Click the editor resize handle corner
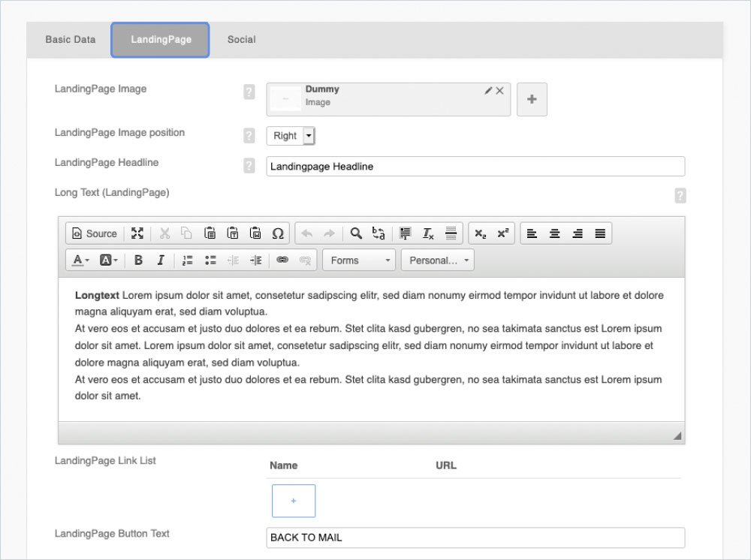 pyautogui.click(x=677, y=435)
